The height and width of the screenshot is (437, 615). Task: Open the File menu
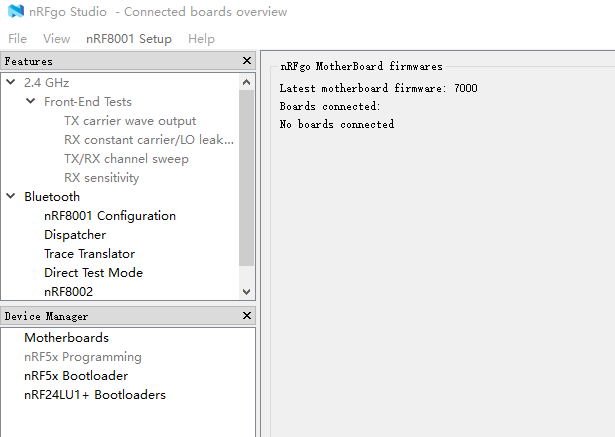17,38
